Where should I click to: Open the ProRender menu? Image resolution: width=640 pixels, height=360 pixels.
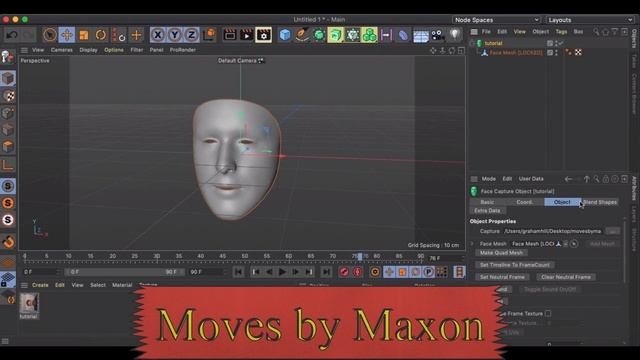(x=183, y=50)
